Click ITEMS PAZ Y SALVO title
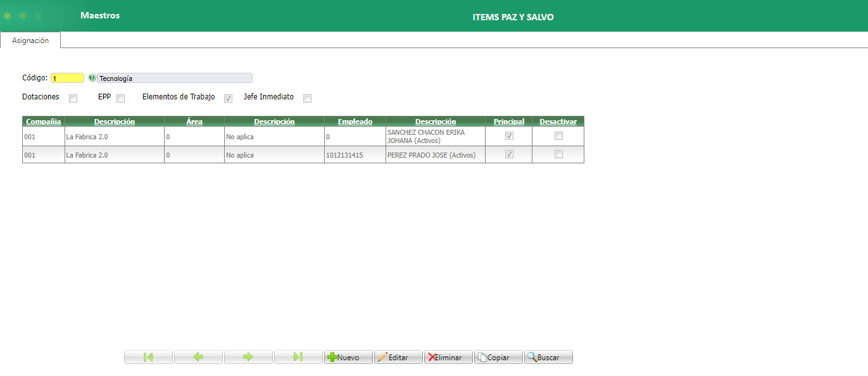Image resolution: width=868 pixels, height=376 pixels. tap(513, 17)
